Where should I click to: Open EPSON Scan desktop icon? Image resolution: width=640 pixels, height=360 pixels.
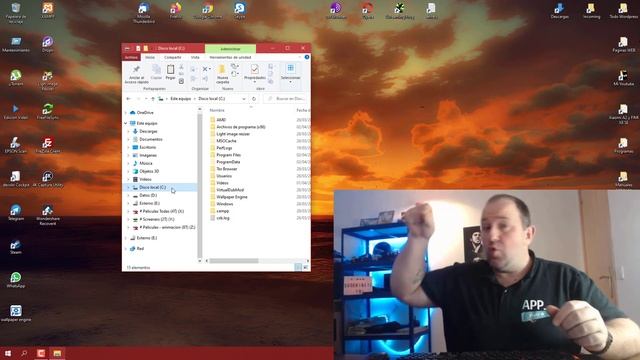16,145
